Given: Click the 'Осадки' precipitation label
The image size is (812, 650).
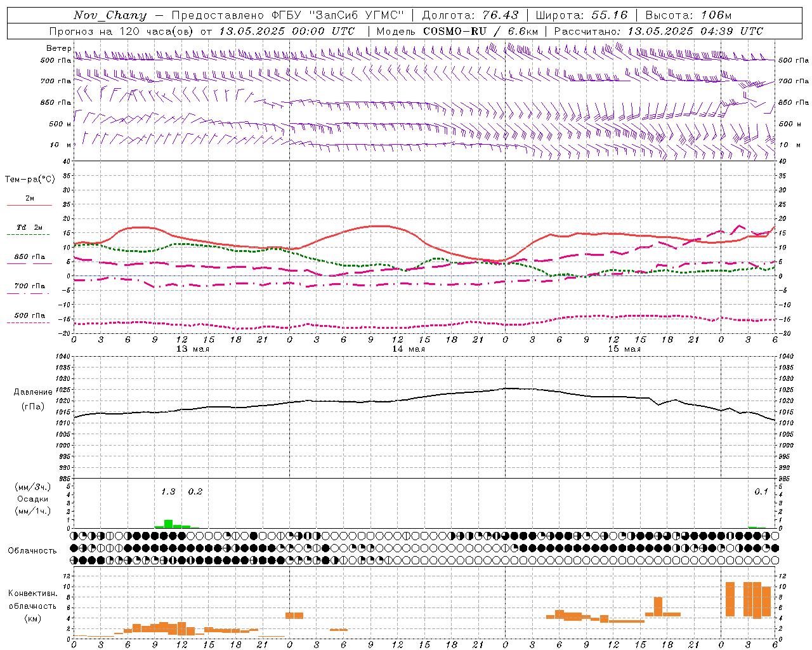Looking at the screenshot, I should click(x=32, y=499).
